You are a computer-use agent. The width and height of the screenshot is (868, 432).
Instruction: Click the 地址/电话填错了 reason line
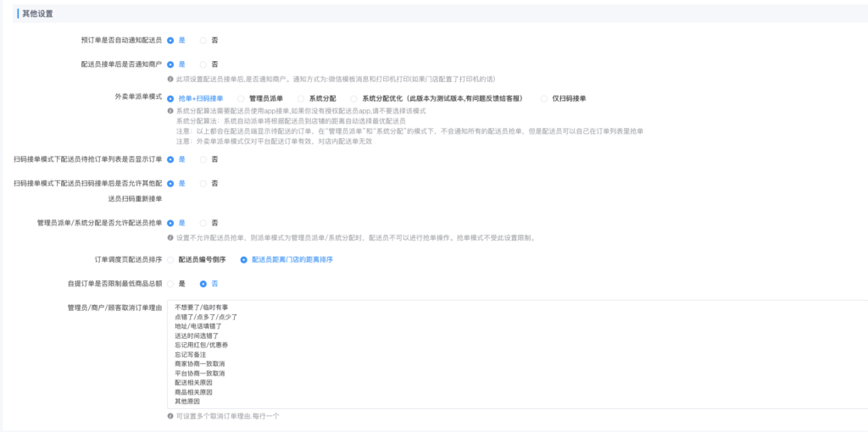tap(198, 326)
